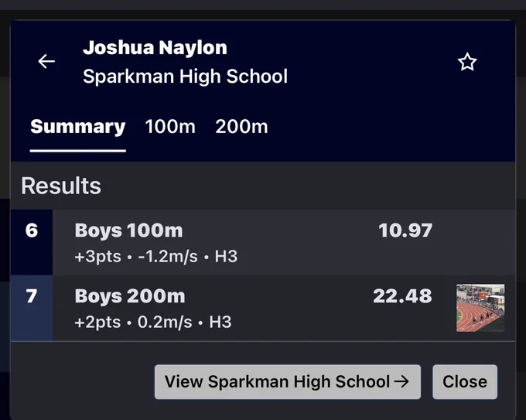Click the Joshua Naylon athlete name
Screen dimensions: 526x420
155,48
